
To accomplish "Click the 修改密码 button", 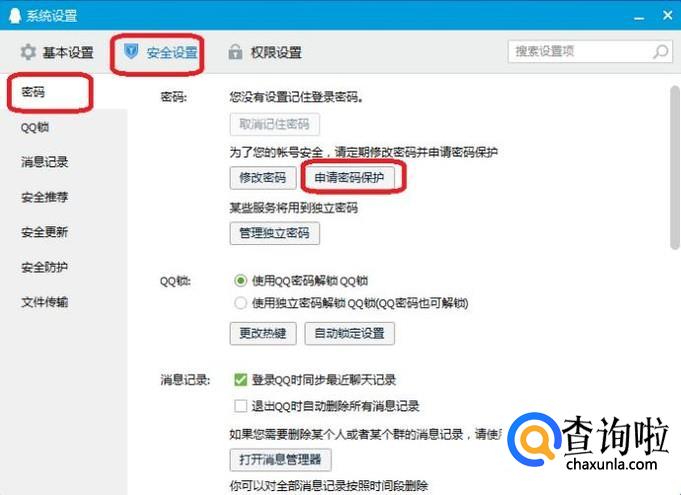I will [x=263, y=178].
